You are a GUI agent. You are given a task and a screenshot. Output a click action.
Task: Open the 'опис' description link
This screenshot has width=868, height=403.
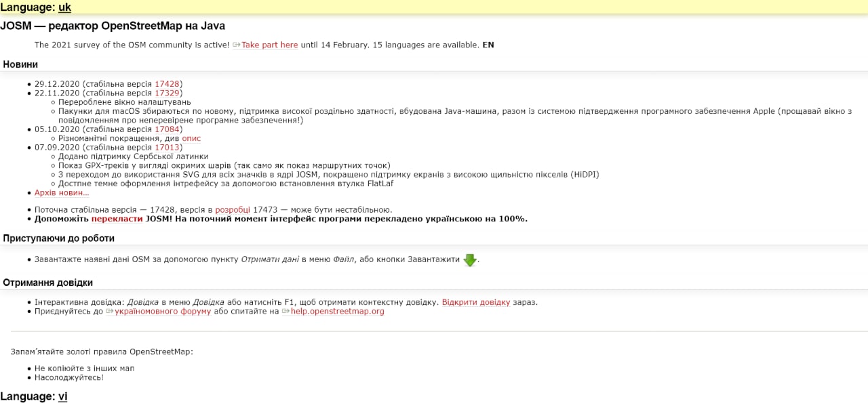(191, 138)
